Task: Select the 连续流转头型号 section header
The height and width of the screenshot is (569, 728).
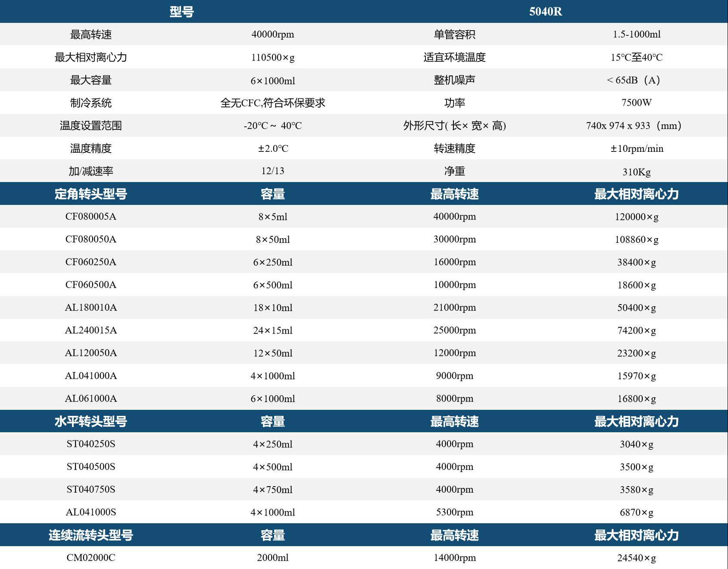Action: point(91,535)
